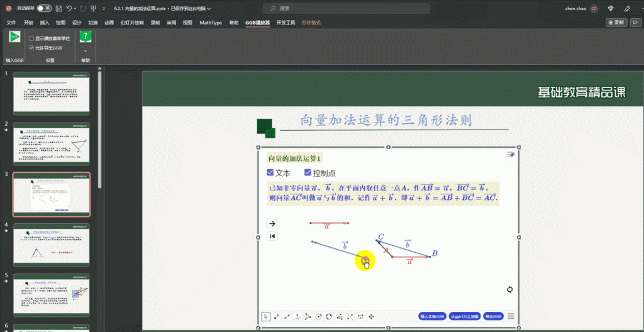Select slide 4 thumbnail

pyautogui.click(x=52, y=245)
